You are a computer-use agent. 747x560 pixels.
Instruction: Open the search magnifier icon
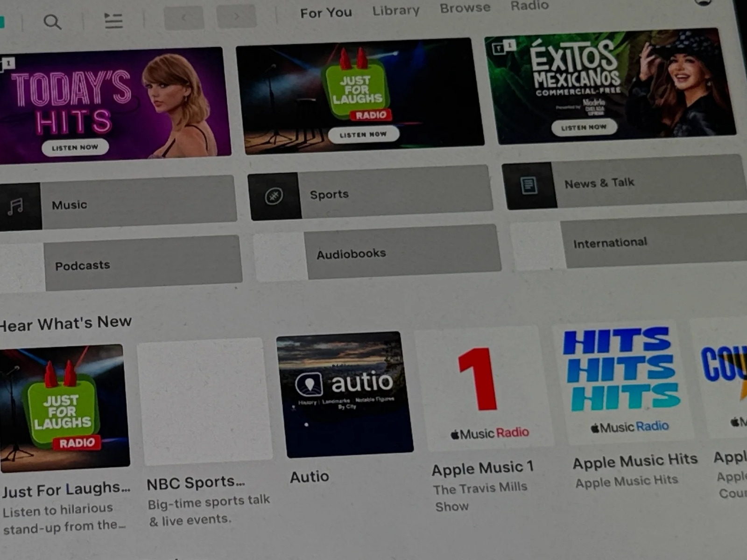coord(52,22)
